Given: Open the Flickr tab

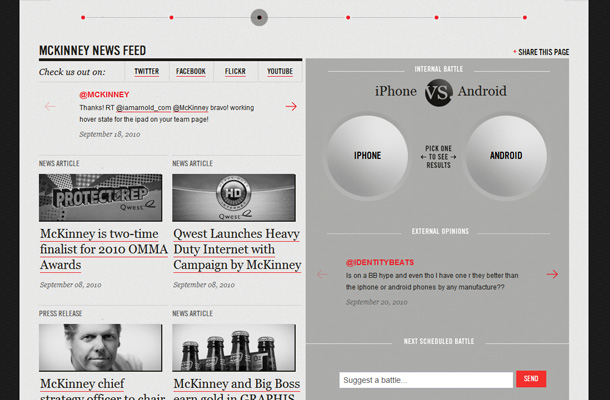Looking at the screenshot, I should click(x=235, y=72).
